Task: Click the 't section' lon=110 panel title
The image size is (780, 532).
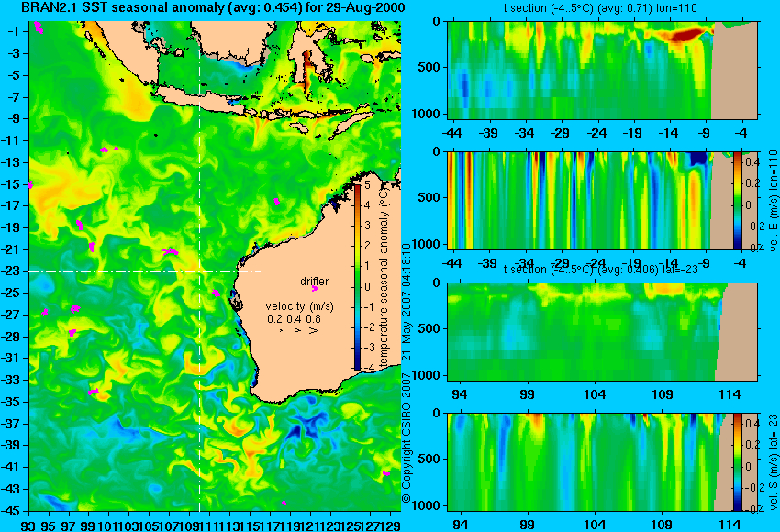Action: pos(600,8)
